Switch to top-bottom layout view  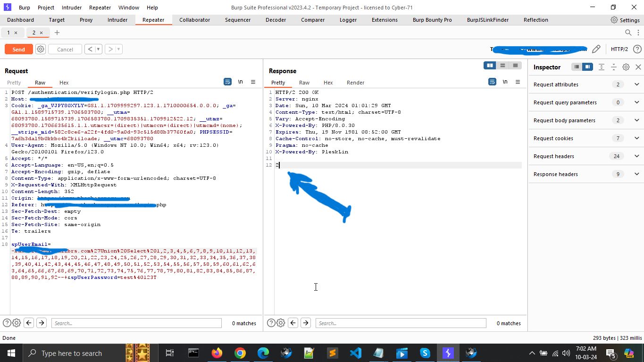pos(502,66)
